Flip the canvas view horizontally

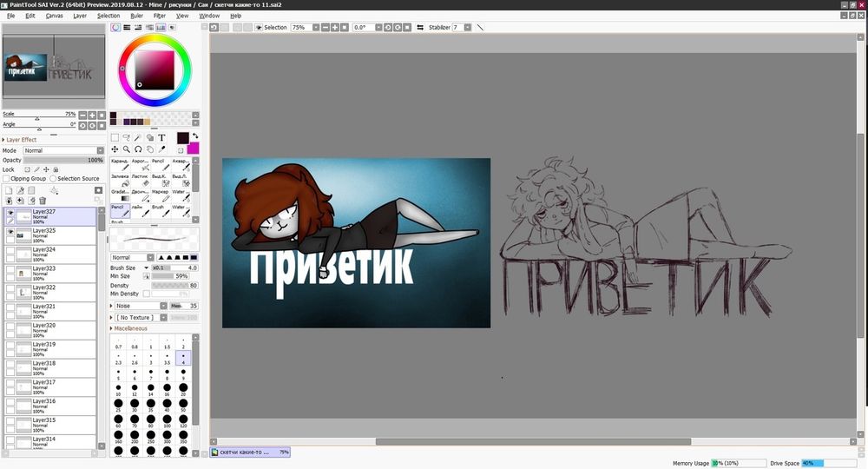click(420, 27)
